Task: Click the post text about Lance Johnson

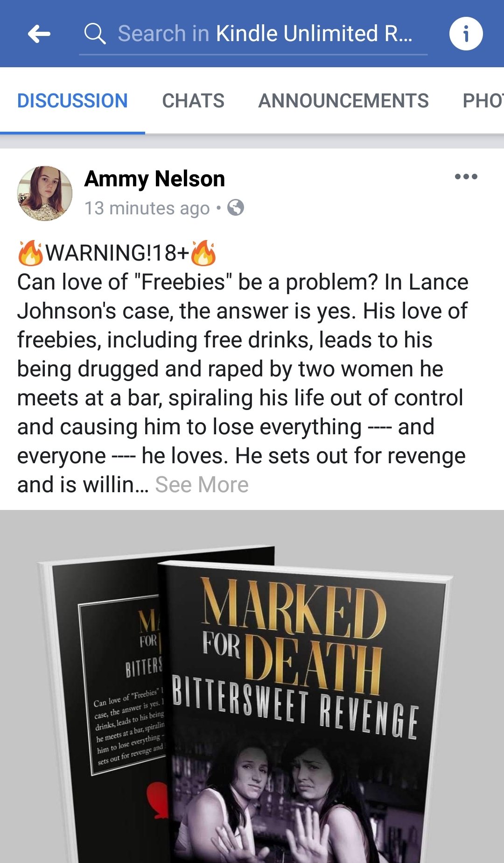Action: (243, 369)
